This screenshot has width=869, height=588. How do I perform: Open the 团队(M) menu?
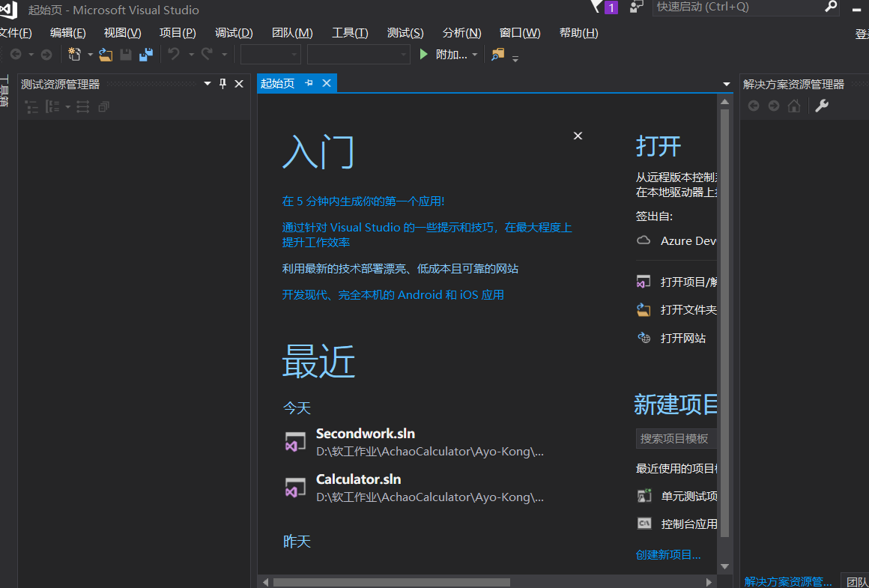pos(292,33)
